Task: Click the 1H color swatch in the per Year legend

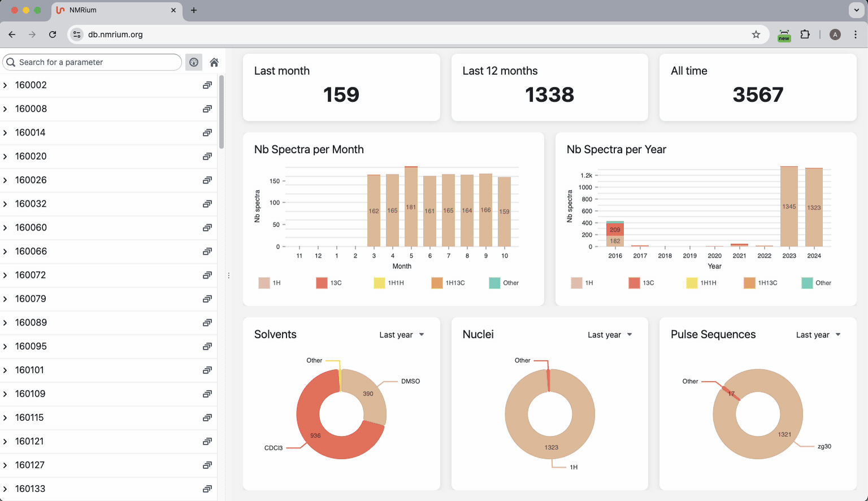Action: tap(576, 283)
